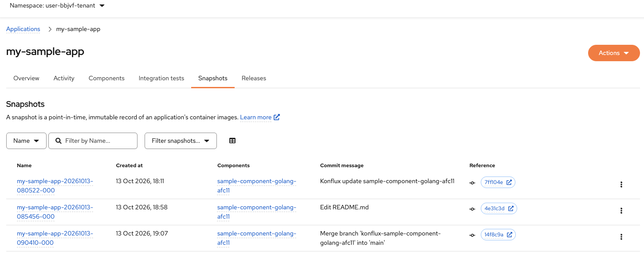This screenshot has height=259, width=644.
Task: Click the my-sample-app page heading
Action: (45, 51)
